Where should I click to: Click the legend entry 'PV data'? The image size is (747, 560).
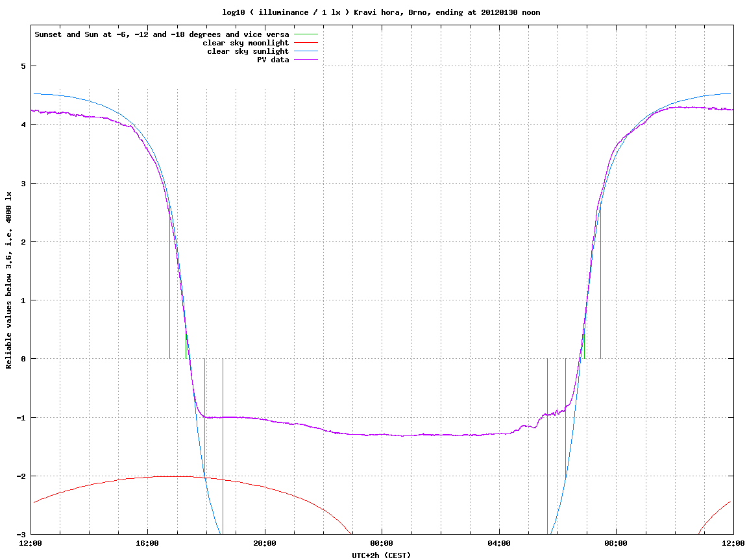[273, 60]
